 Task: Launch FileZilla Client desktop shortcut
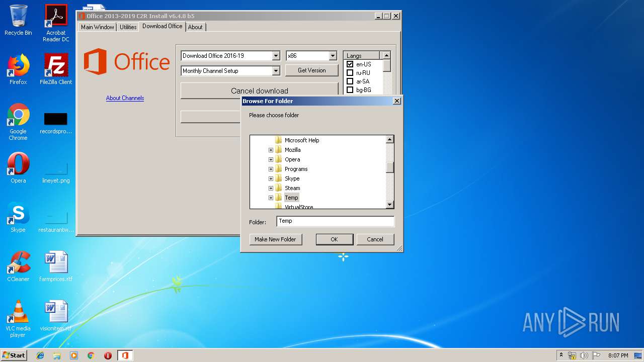coord(56,69)
